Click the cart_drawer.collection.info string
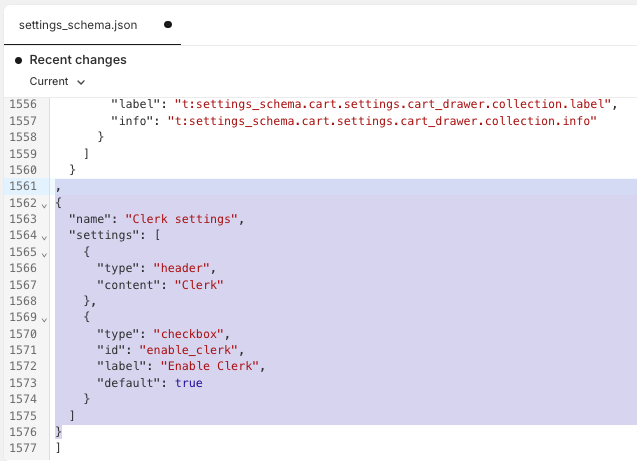This screenshot has width=637, height=461. [382, 121]
